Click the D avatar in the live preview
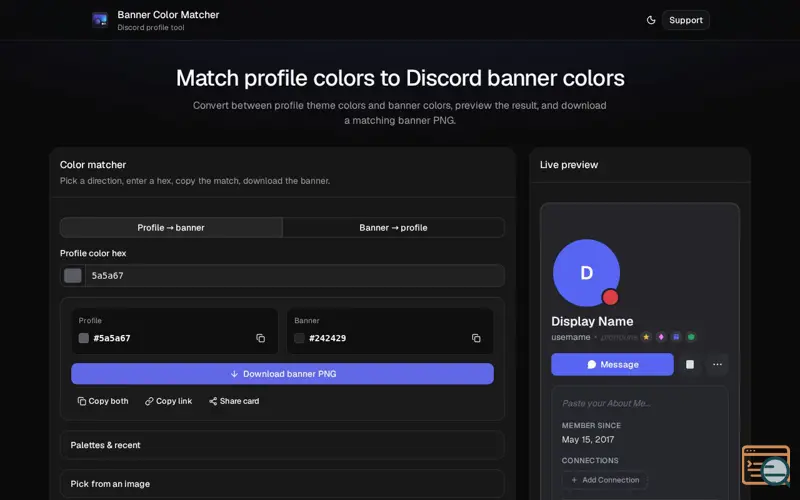Image resolution: width=800 pixels, height=500 pixels. click(586, 272)
